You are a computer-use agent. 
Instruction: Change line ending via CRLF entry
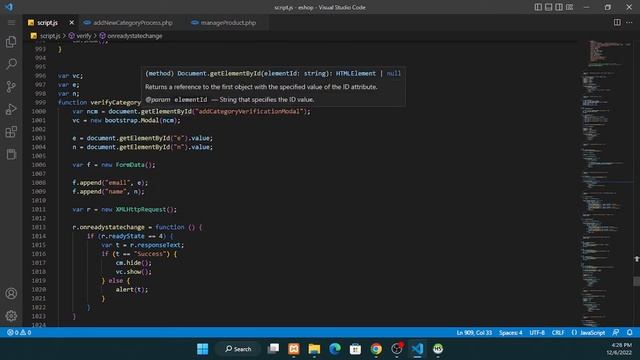click(x=558, y=333)
